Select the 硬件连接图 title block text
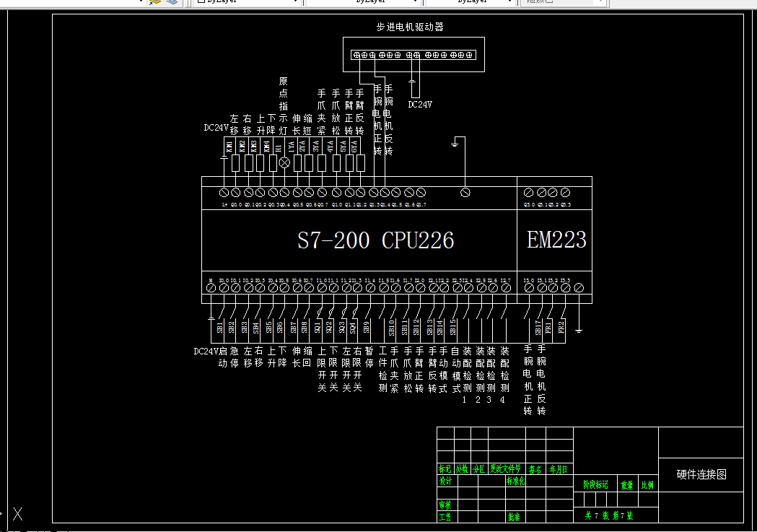Viewport: 757px width, 532px height. click(701, 474)
